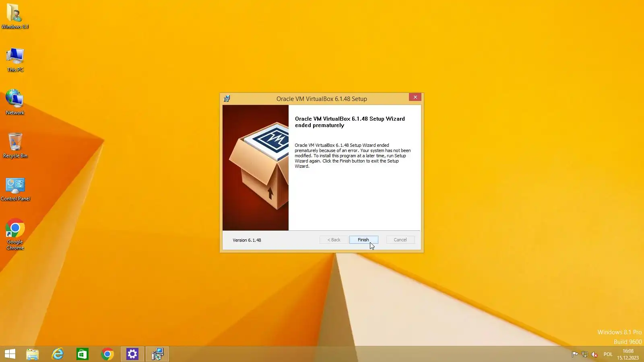Click the Finish button in Setup Wizard
644x362 pixels.
[363, 240]
